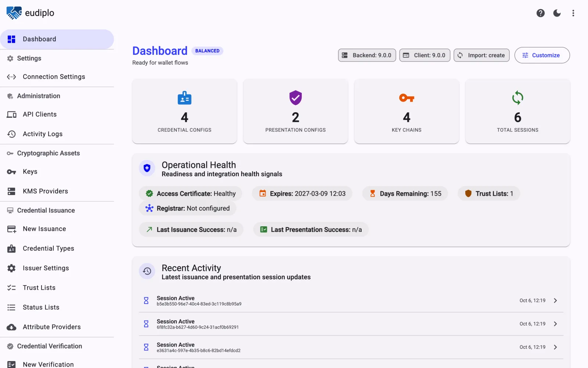The width and height of the screenshot is (588, 368).
Task: Open the three-dot more options menu
Action: coord(573,13)
